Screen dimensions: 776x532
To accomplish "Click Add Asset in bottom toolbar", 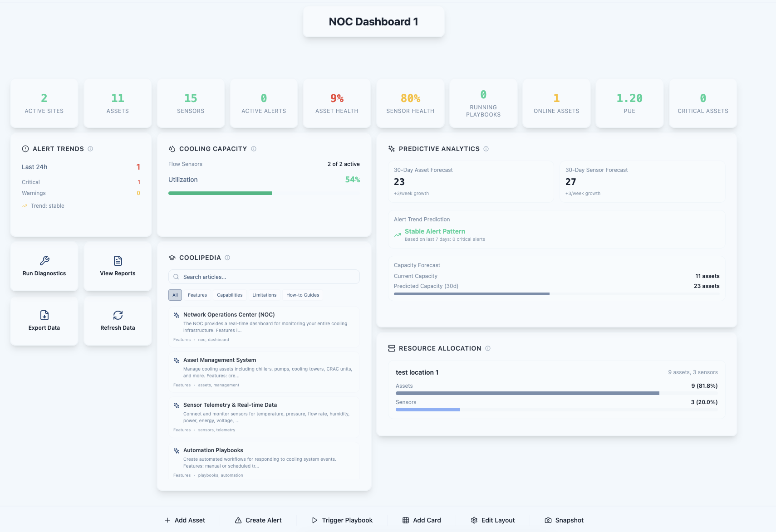I will coord(185,520).
